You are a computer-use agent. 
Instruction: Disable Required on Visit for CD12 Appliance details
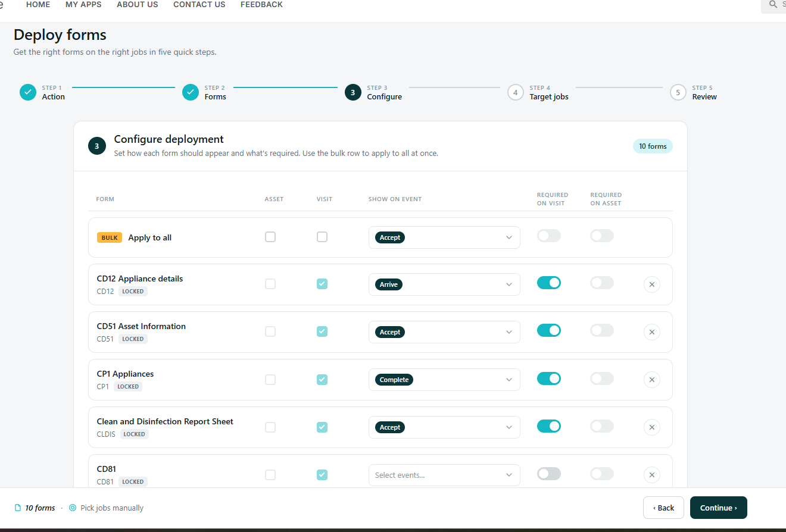click(549, 283)
